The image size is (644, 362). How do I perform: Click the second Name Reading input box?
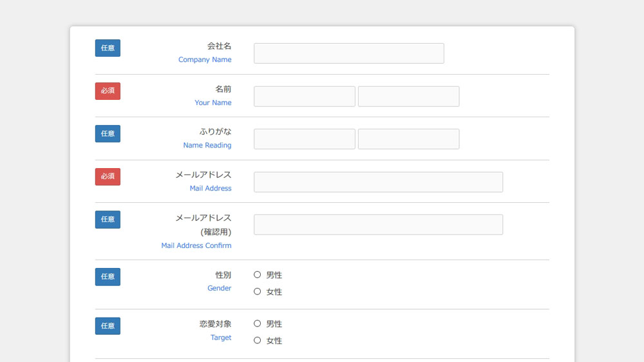tap(409, 139)
